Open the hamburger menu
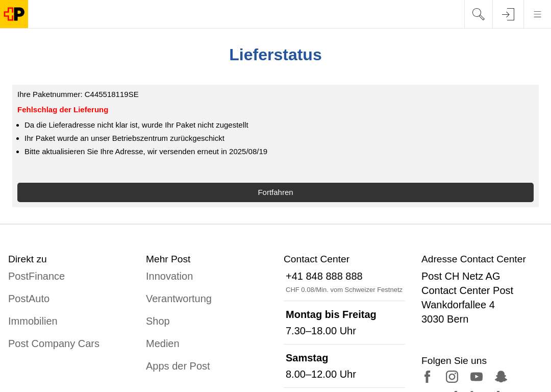The height and width of the screenshot is (392, 551). click(x=537, y=14)
